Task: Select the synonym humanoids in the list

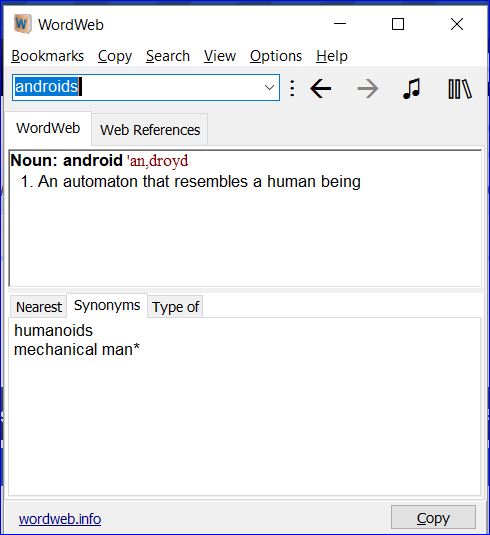Action: click(x=53, y=330)
